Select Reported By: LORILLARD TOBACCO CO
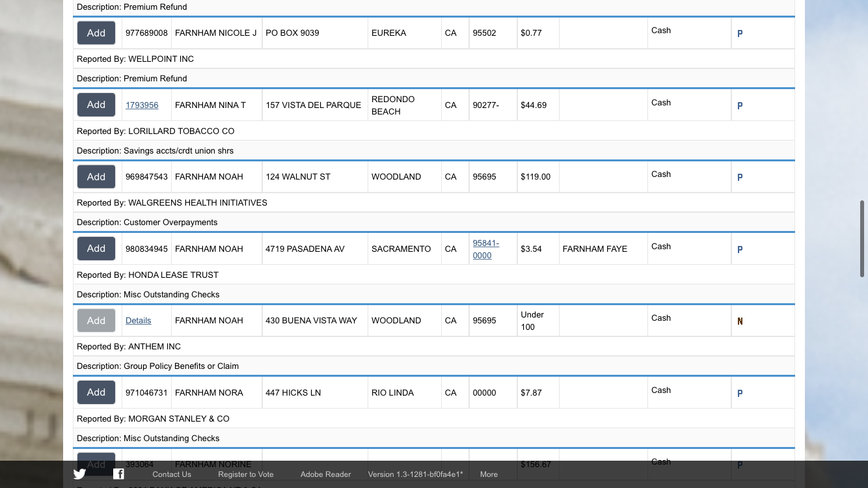 click(156, 131)
